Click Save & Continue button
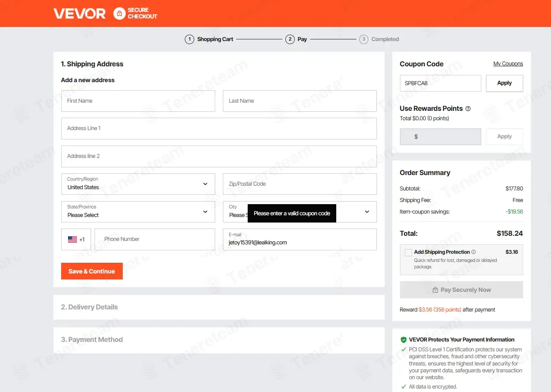Image resolution: width=551 pixels, height=392 pixels. (92, 271)
